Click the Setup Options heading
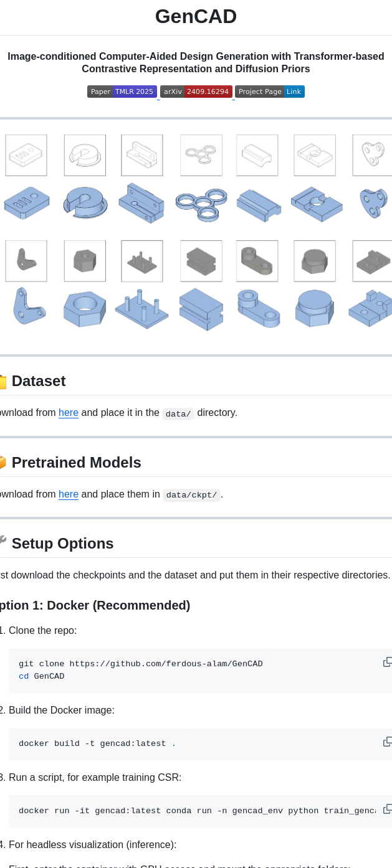This screenshot has width=392, height=868. coord(62,544)
